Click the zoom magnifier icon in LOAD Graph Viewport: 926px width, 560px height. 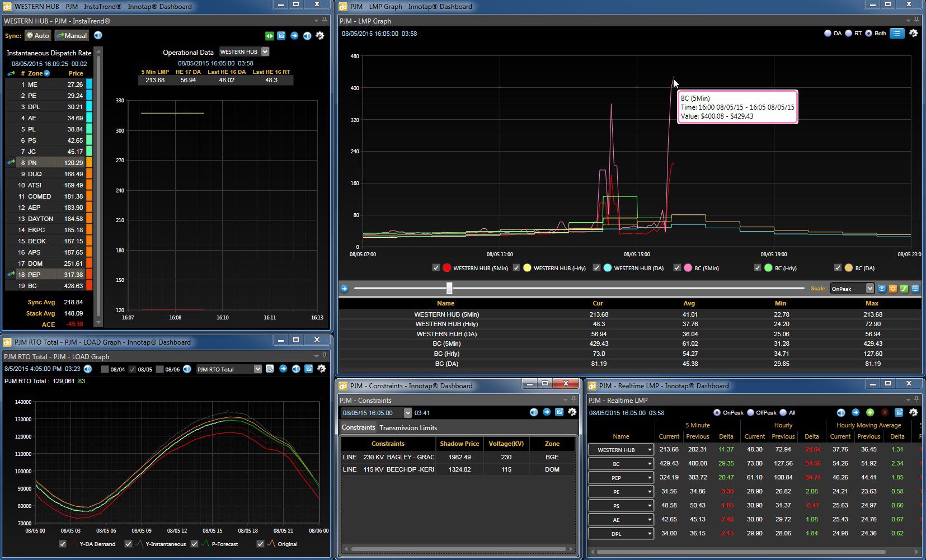click(x=270, y=369)
